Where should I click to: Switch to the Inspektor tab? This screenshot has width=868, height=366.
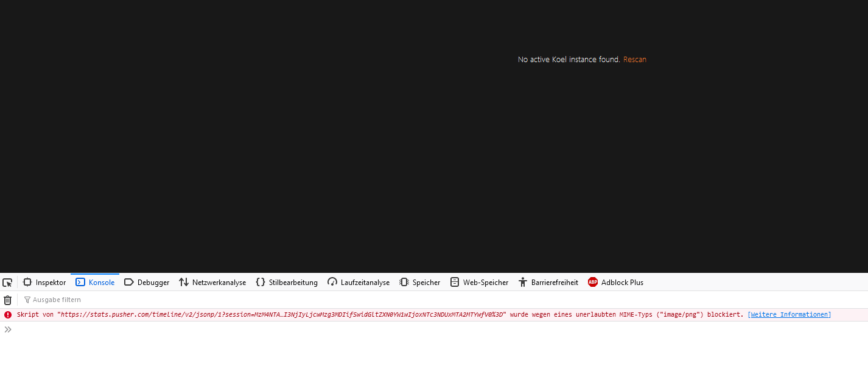coord(44,282)
